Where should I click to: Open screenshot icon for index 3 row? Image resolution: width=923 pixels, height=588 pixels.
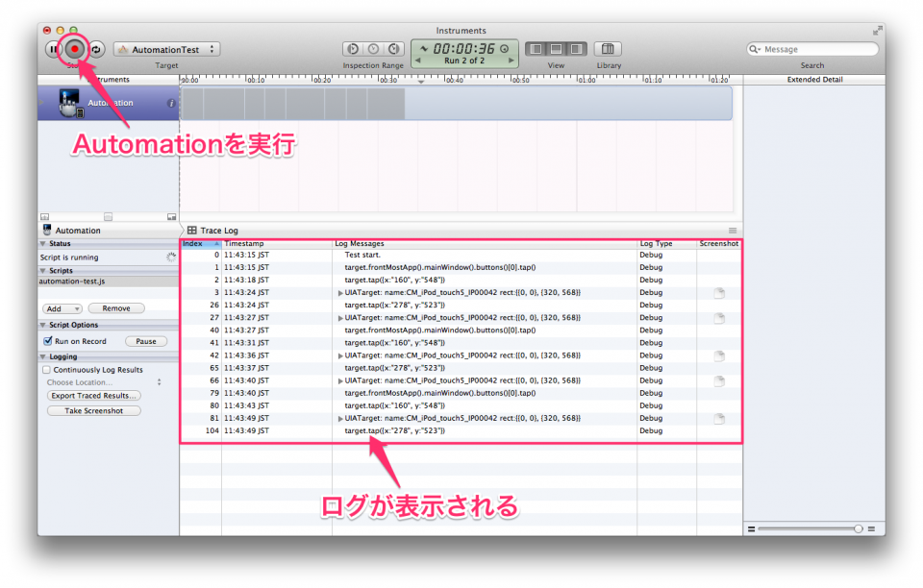tap(719, 293)
